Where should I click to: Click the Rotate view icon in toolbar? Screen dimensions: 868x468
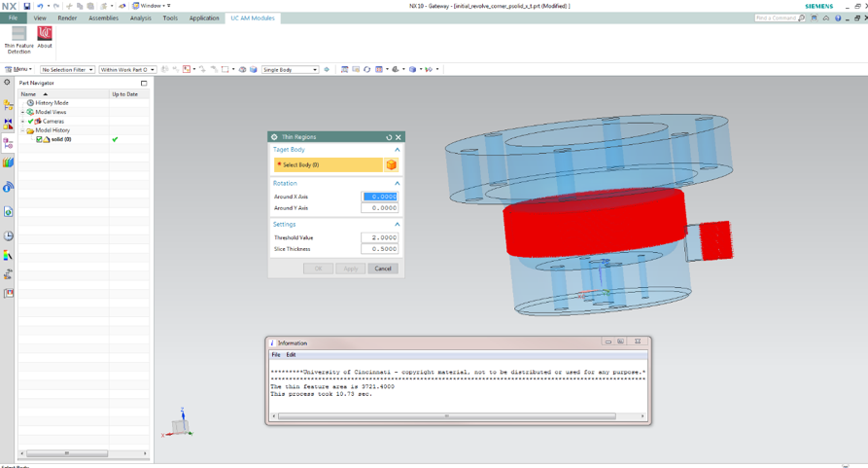pos(367,69)
